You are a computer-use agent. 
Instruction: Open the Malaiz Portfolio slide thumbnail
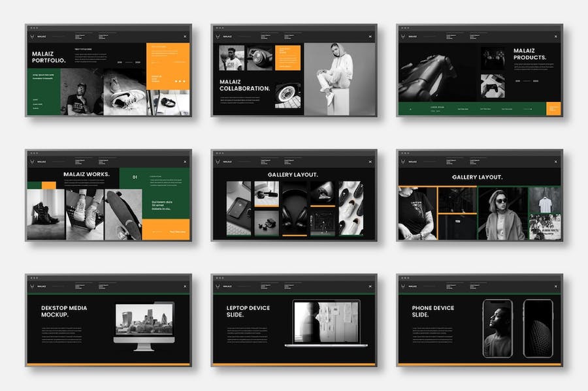(x=108, y=70)
